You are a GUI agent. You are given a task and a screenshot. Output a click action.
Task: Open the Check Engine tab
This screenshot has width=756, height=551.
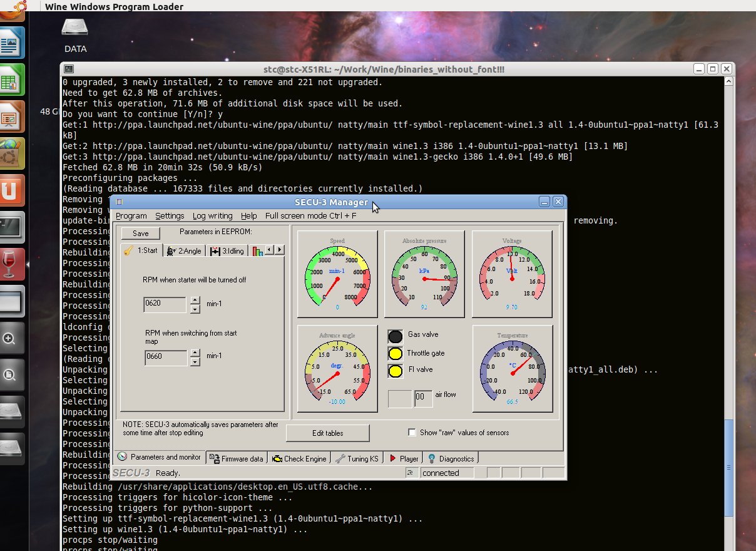[299, 458]
